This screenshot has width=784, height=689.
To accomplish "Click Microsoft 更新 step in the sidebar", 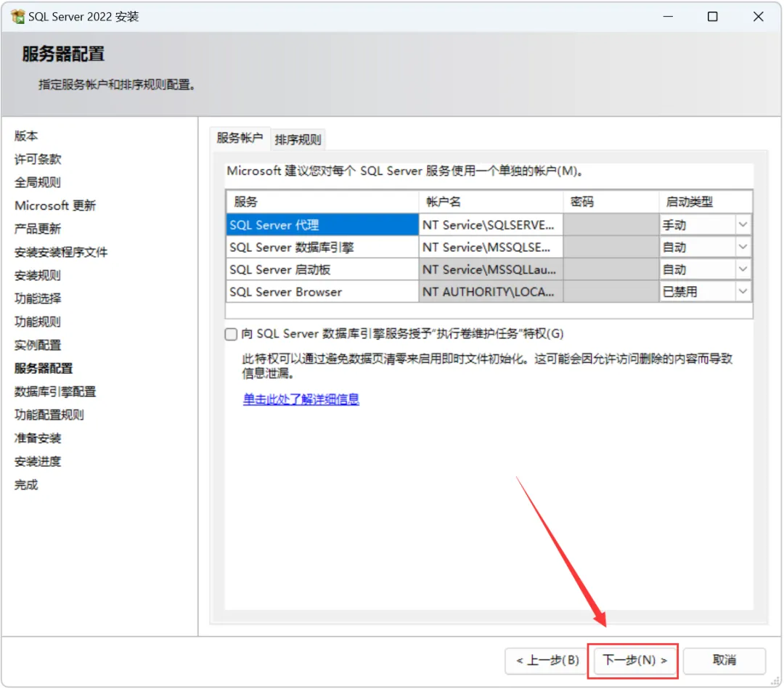I will (55, 205).
